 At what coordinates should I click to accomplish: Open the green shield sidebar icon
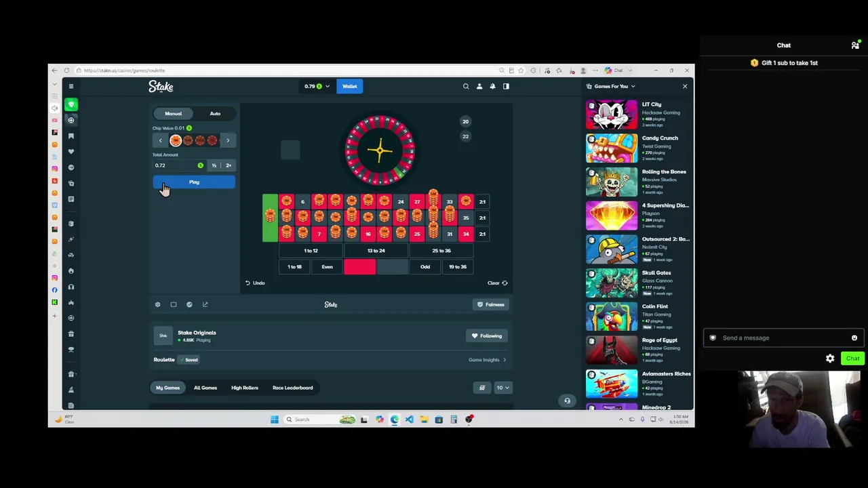71,104
